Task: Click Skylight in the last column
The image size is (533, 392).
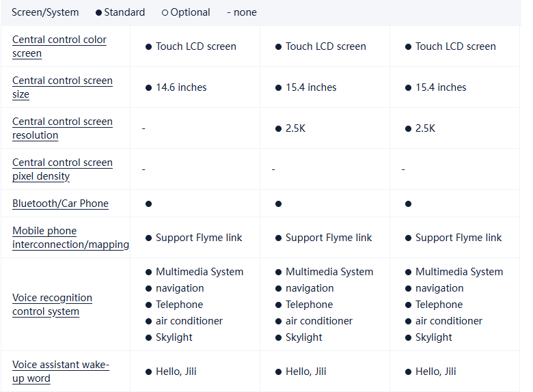Action: (x=433, y=337)
